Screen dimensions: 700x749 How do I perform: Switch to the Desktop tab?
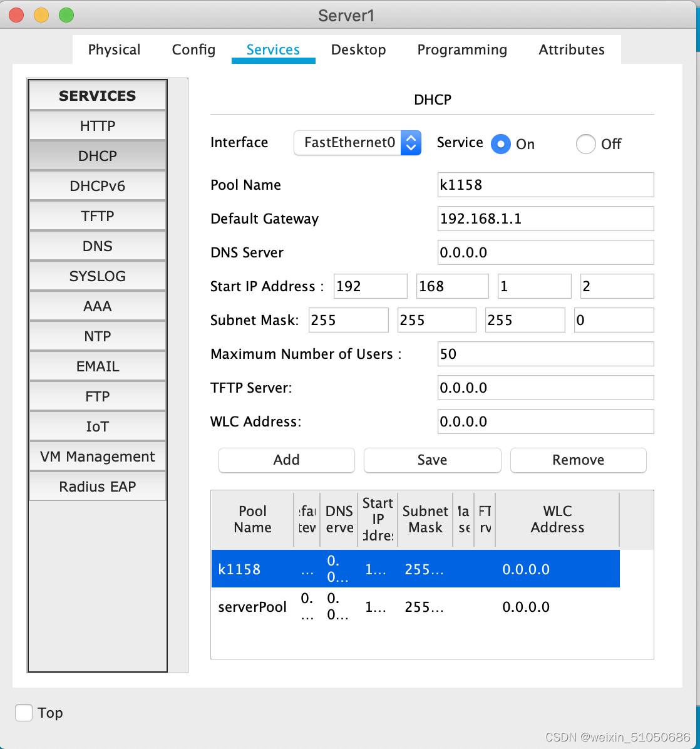point(358,49)
